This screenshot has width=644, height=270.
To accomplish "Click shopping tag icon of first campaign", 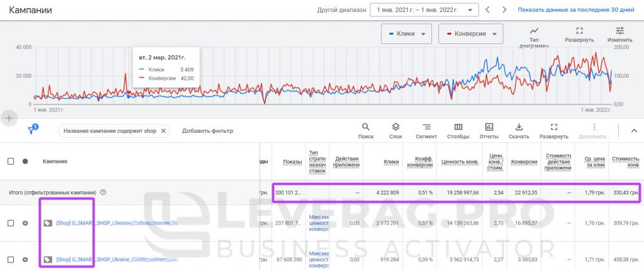I will [x=48, y=223].
